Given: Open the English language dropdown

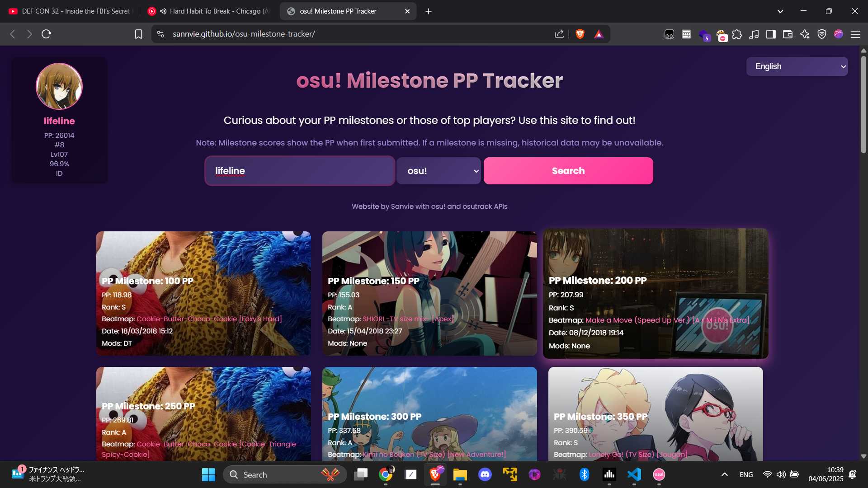Looking at the screenshot, I should 797,66.
